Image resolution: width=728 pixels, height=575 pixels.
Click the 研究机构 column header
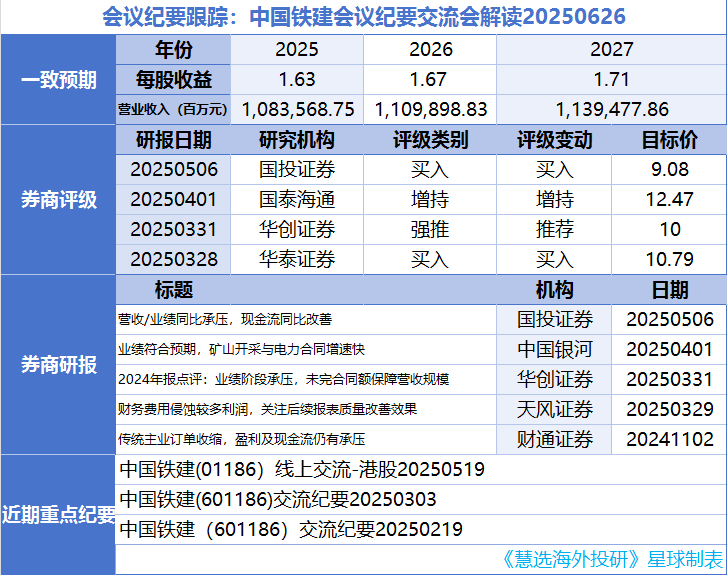297,140
